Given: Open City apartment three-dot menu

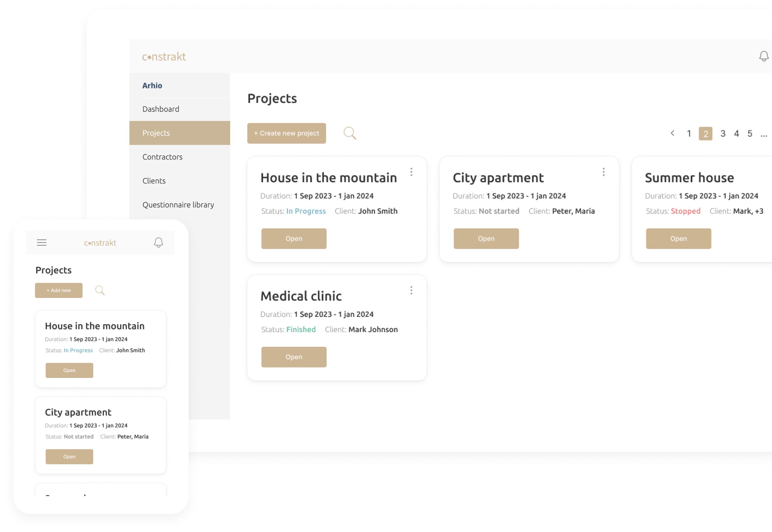Looking at the screenshot, I should pyautogui.click(x=603, y=172).
